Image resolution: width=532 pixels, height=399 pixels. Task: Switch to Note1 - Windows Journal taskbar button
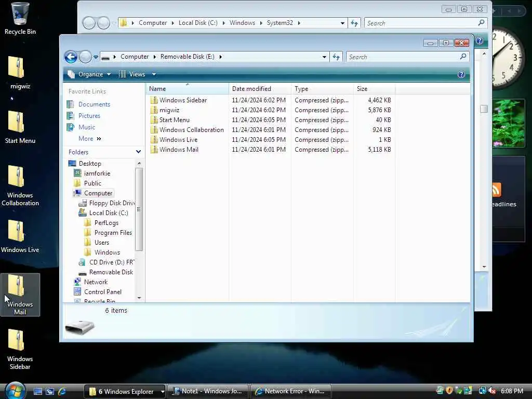point(208,391)
